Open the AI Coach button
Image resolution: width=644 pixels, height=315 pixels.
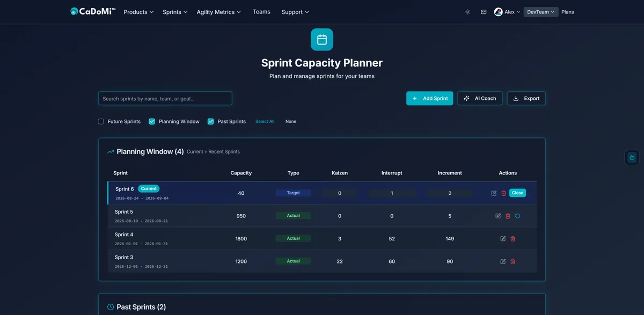[x=480, y=98]
